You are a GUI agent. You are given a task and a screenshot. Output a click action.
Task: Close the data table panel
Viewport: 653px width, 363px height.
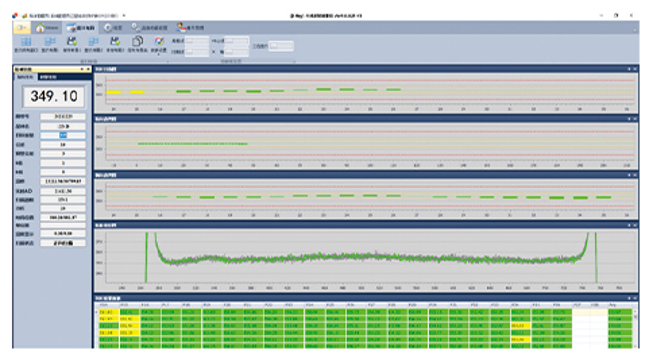[x=635, y=298]
